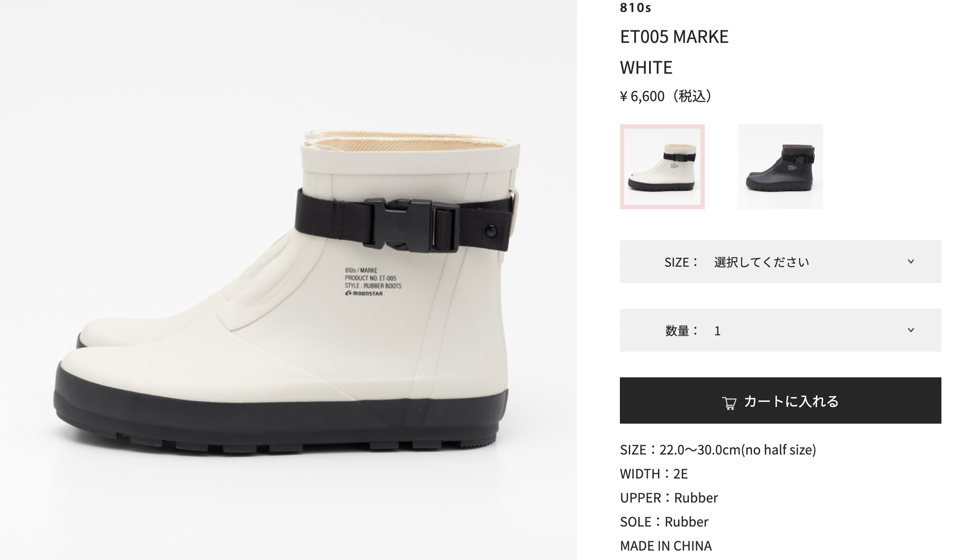Image resolution: width=980 pixels, height=560 pixels.
Task: Open the quantity 数量 dropdown
Action: pyautogui.click(x=780, y=330)
